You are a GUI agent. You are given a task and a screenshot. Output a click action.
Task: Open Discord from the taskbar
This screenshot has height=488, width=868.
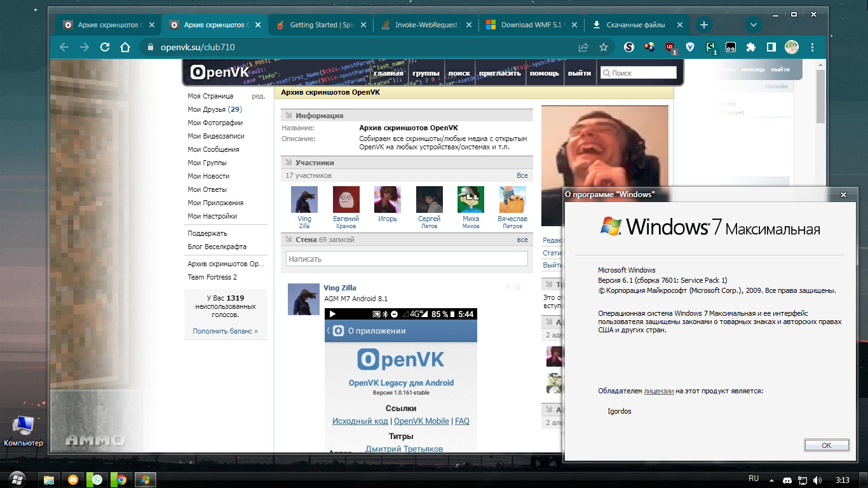73,480
